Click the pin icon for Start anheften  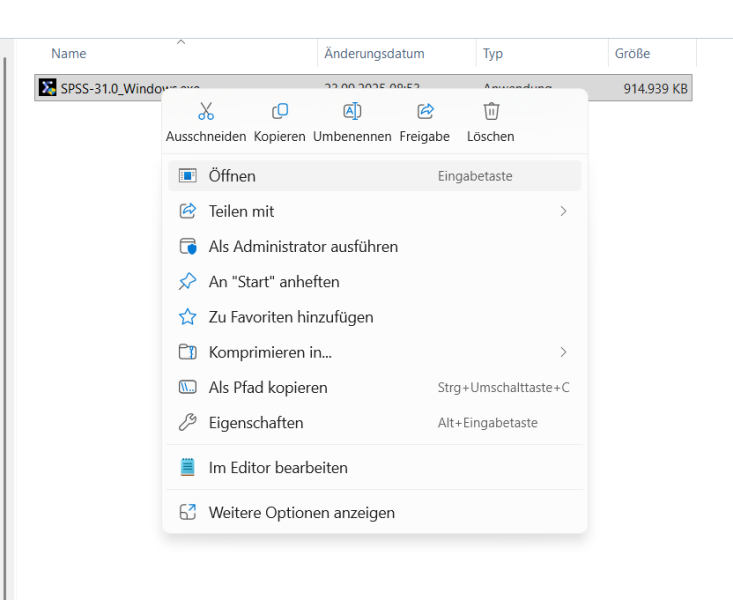pos(187,282)
